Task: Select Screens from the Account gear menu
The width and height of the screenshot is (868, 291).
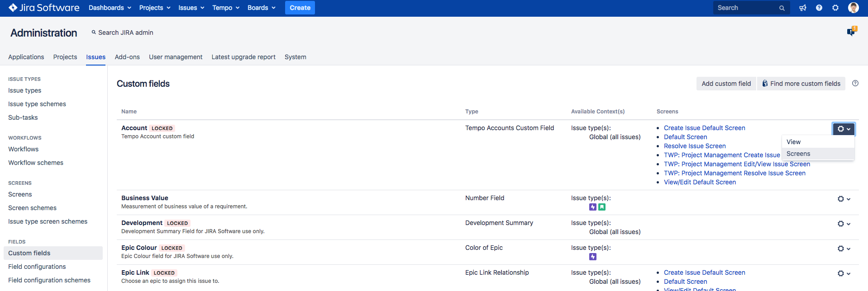Action: [x=798, y=154]
